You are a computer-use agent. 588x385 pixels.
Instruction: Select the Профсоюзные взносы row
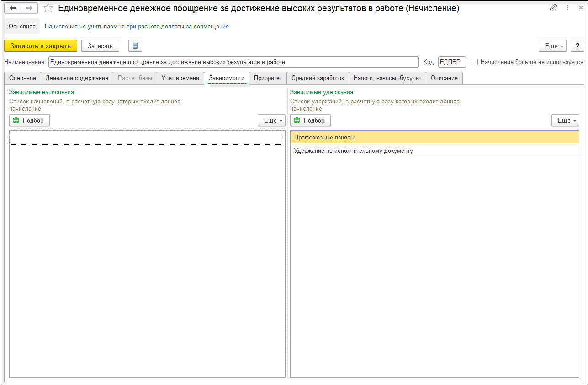coord(434,137)
